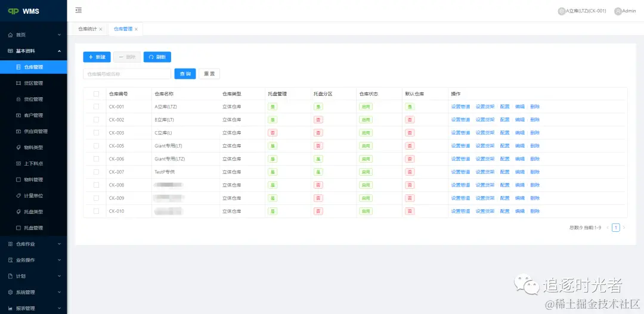
Task: Focus the 仓库编号或名称 search field
Action: [x=127, y=74]
